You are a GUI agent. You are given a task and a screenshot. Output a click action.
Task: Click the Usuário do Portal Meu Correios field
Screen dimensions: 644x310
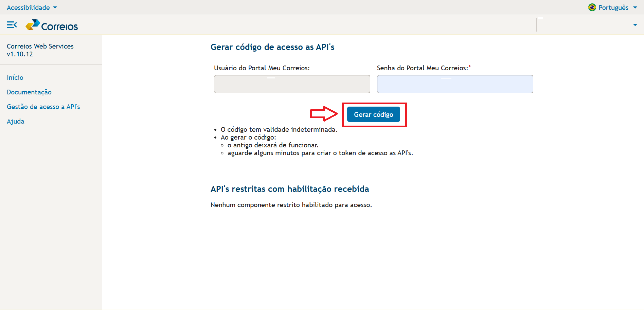[x=292, y=84]
